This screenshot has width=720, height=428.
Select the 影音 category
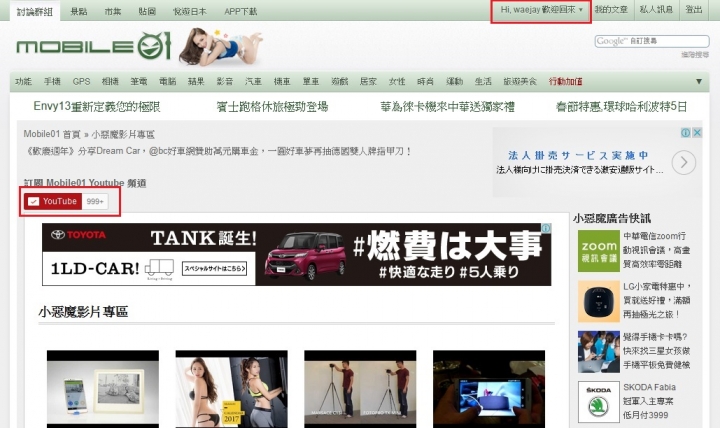coord(225,82)
